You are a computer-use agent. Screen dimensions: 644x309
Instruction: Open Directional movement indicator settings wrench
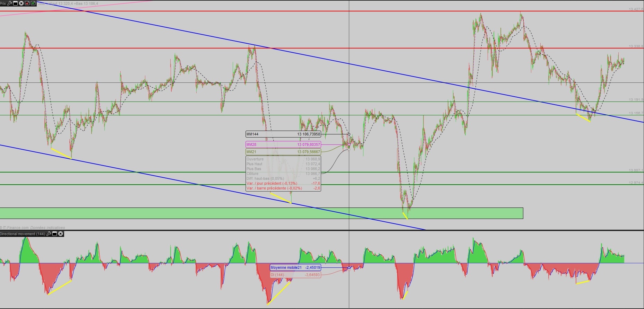click(x=49, y=234)
